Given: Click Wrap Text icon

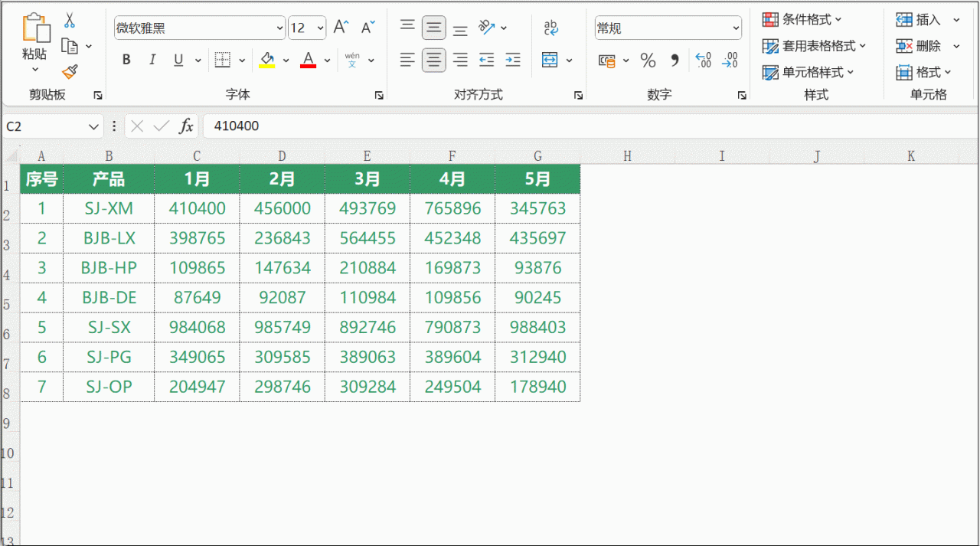Looking at the screenshot, I should 550,28.
